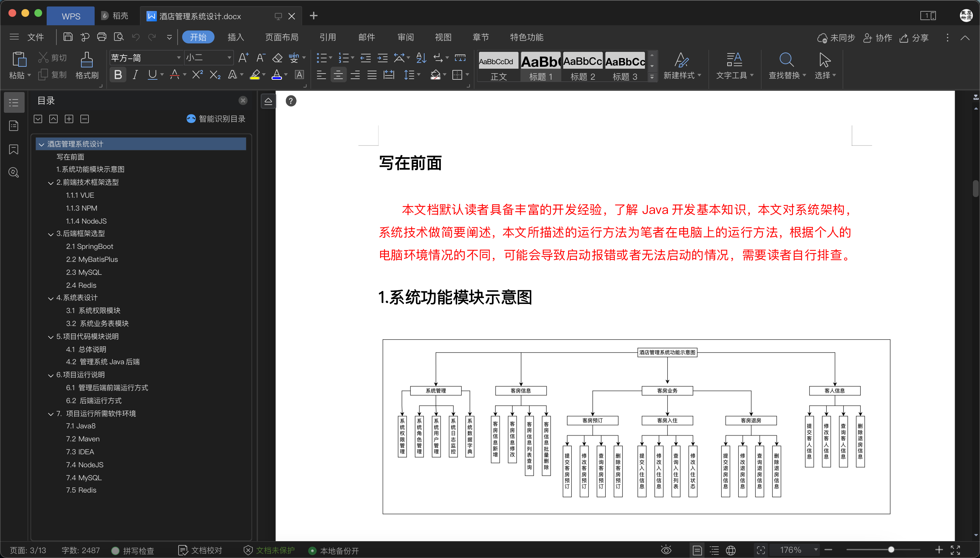Click 智能识别目录 button in outline panel
This screenshot has width=980, height=558.
216,119
